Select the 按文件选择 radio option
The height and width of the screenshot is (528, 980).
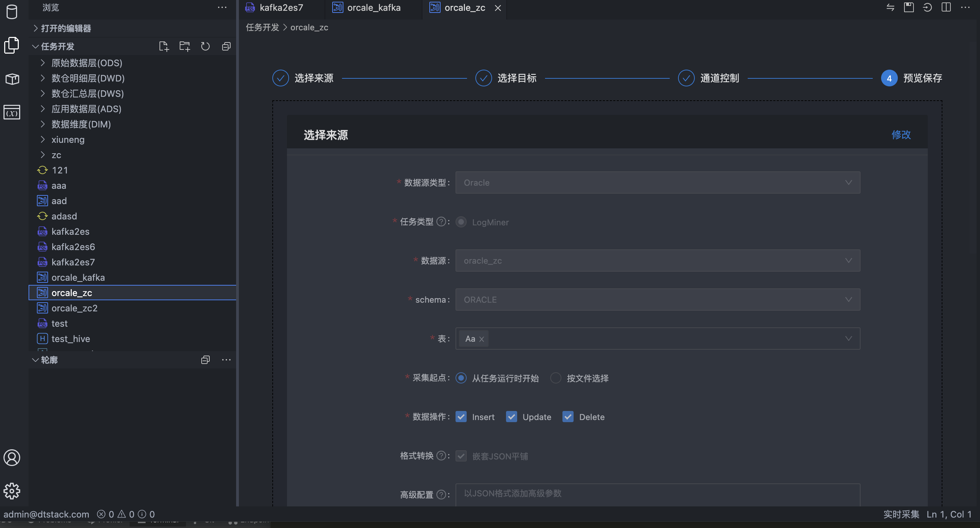click(x=556, y=378)
